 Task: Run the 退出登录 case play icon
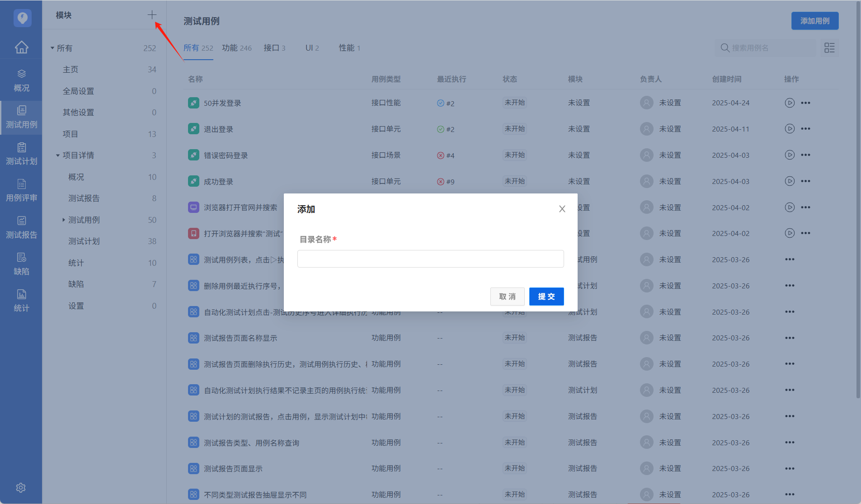coord(789,129)
